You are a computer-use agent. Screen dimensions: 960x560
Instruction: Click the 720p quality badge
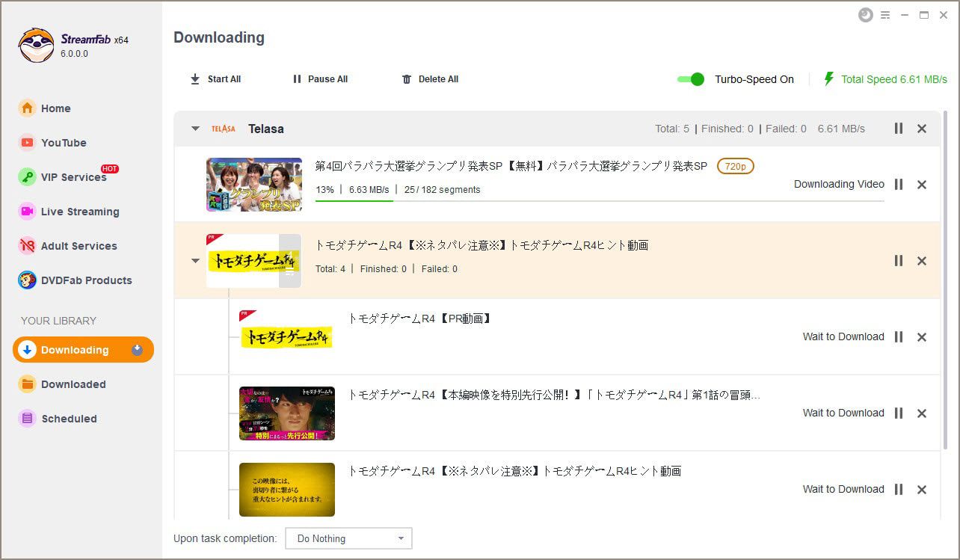(x=735, y=166)
